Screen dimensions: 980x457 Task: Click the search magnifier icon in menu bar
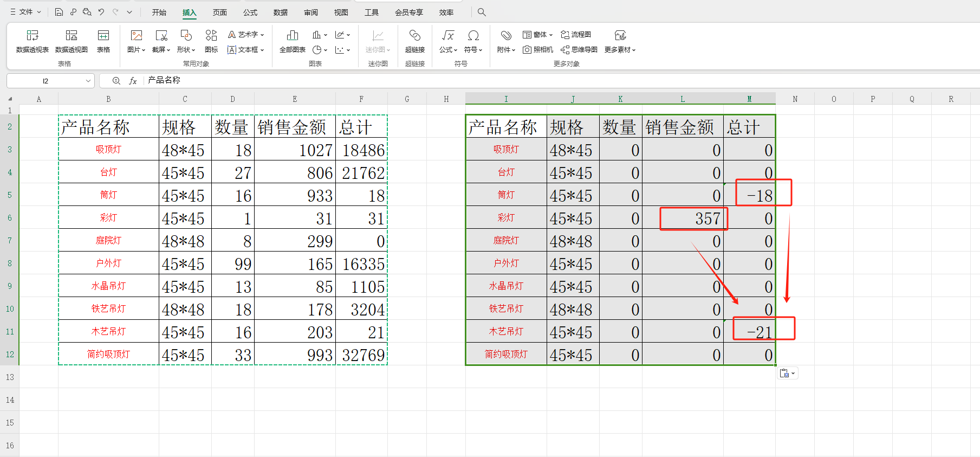[482, 12]
